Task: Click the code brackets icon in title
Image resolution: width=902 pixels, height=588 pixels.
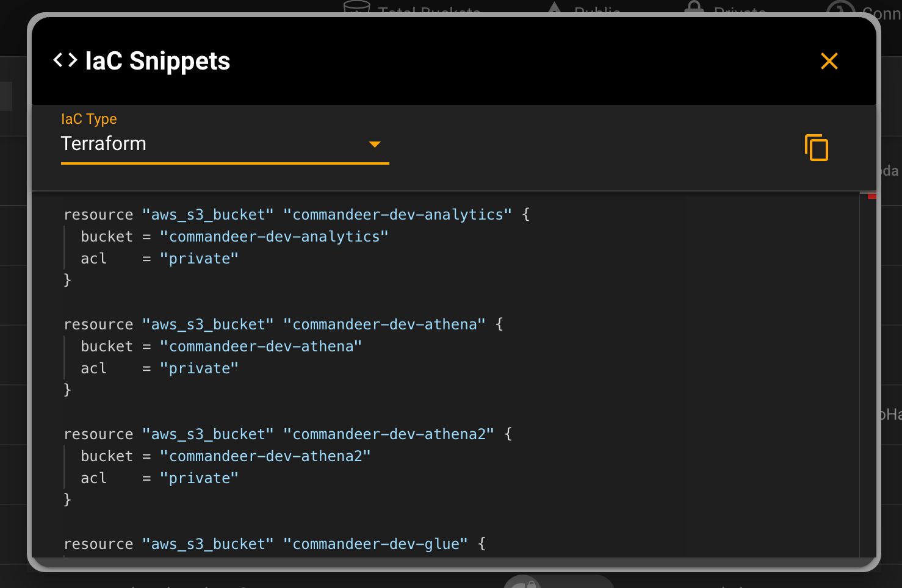Action: (x=65, y=60)
